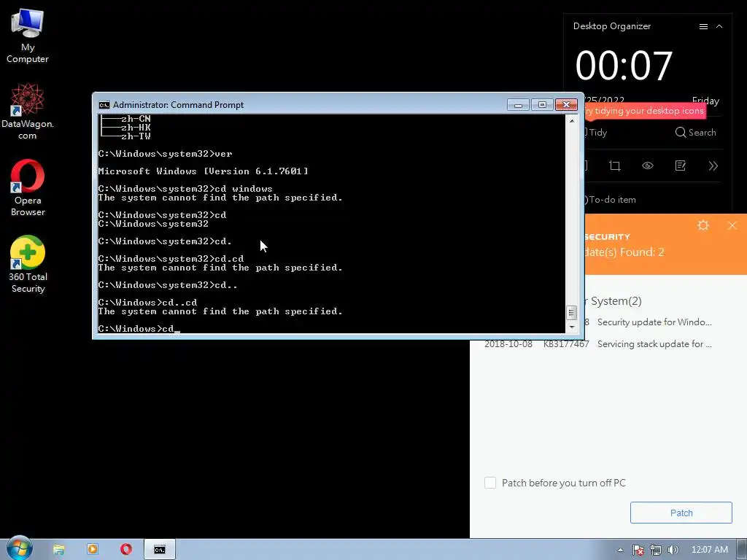
Task: Toggle the eye protection icon
Action: [x=648, y=166]
